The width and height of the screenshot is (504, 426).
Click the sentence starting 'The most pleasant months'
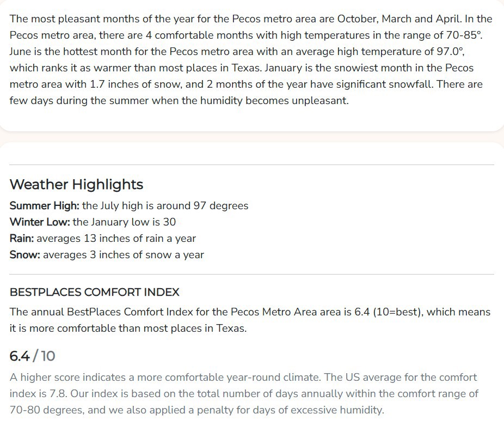[x=236, y=19]
